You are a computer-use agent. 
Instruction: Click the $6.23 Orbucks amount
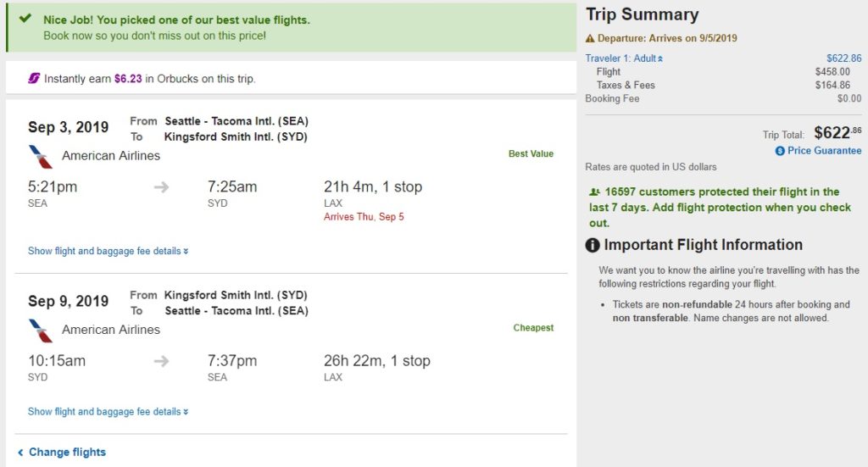point(128,79)
